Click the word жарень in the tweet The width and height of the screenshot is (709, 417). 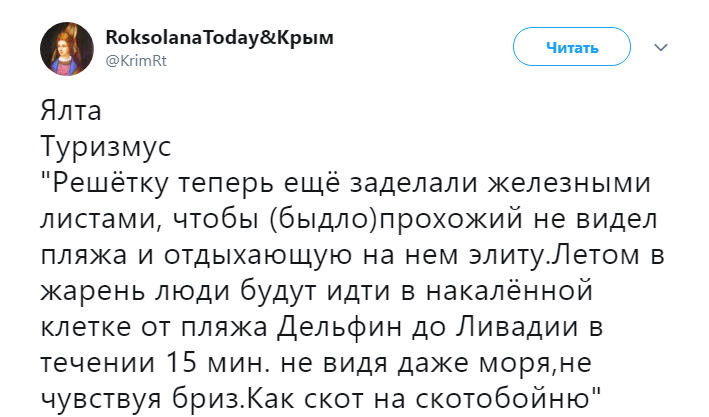pyautogui.click(x=94, y=291)
